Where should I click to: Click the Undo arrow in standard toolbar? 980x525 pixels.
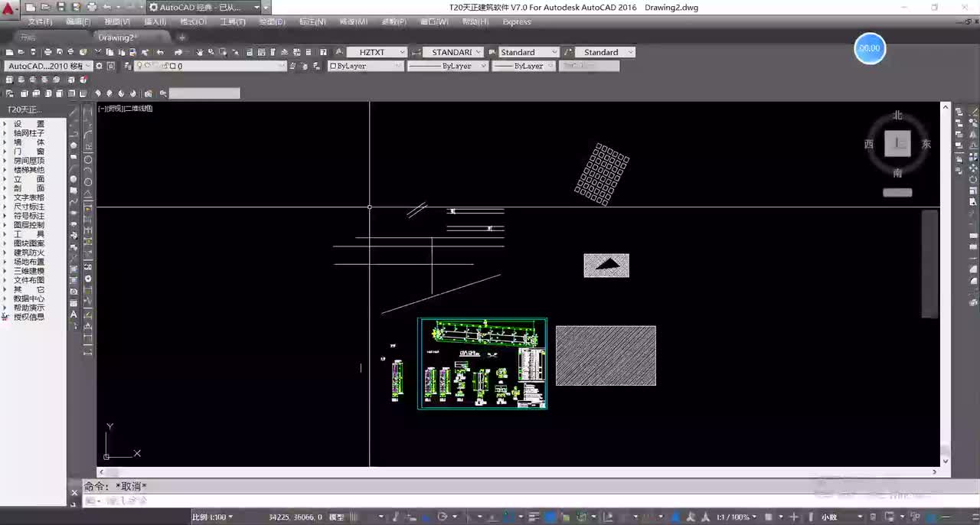click(x=160, y=52)
